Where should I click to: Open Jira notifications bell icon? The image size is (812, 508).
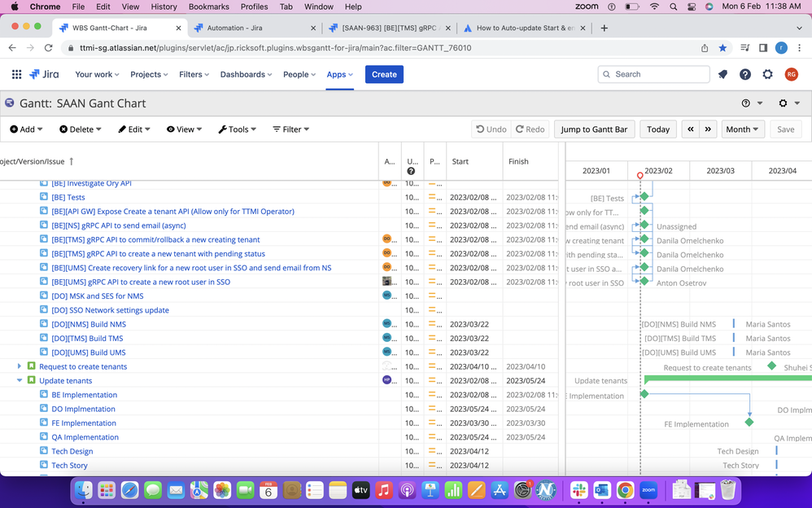723,74
